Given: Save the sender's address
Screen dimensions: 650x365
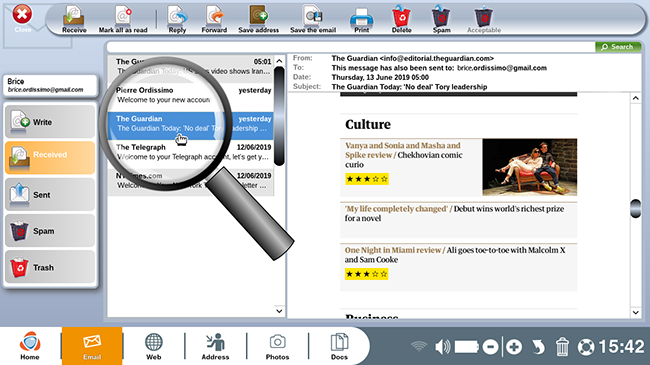Looking at the screenshot, I should click(258, 19).
